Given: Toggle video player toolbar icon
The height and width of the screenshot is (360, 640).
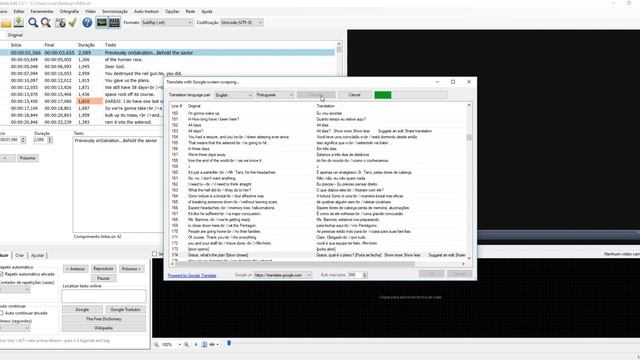Looking at the screenshot, I should point(114,22).
